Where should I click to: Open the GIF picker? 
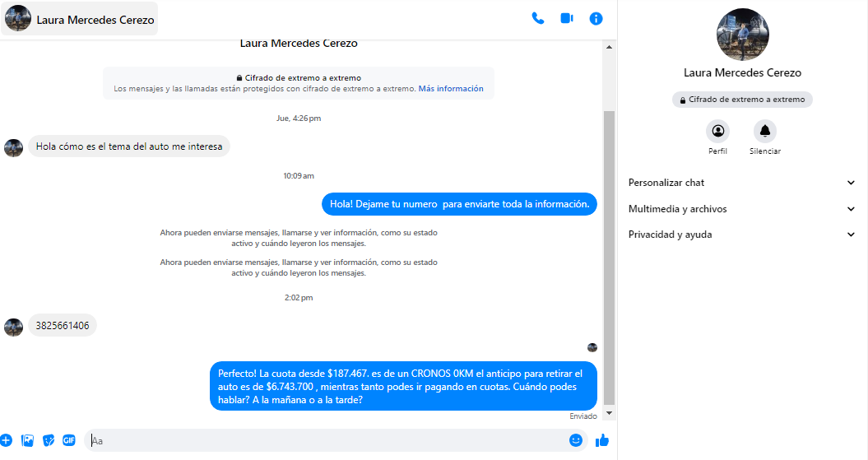click(x=68, y=440)
